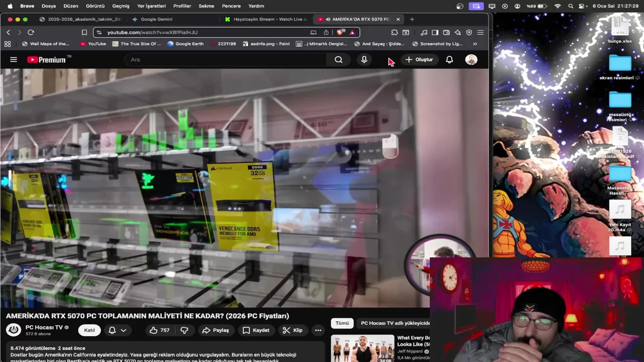Open the Wall Maps bookmark
Image resolution: width=644 pixels, height=362 pixels.
click(46, 44)
